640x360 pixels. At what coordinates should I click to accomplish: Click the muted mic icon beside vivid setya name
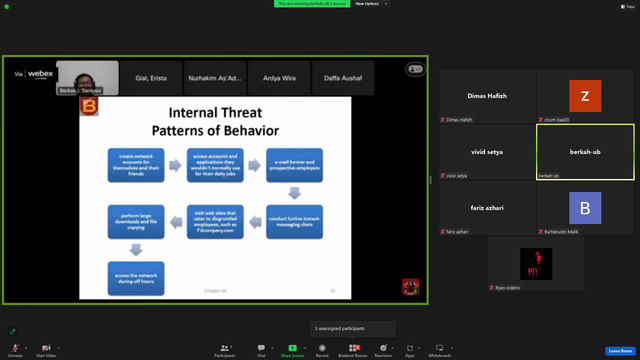tap(443, 176)
